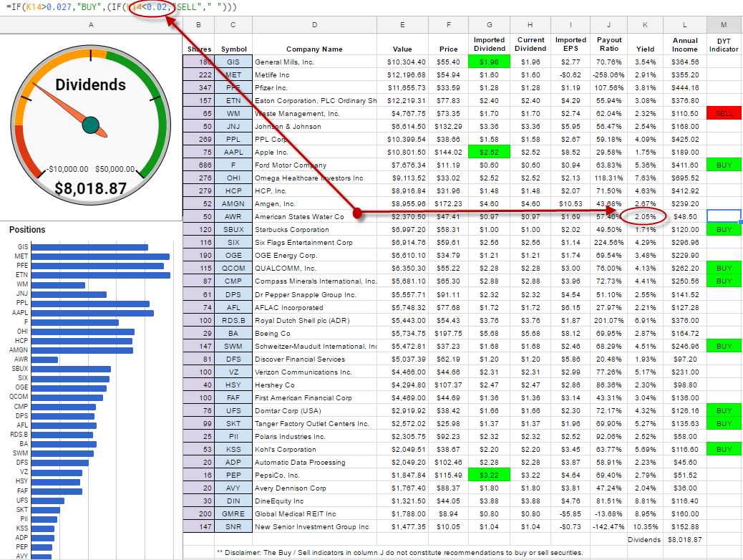This screenshot has height=560, width=743.
Task: Select green Imported Dividend cell for PepsiCo
Action: click(x=489, y=475)
